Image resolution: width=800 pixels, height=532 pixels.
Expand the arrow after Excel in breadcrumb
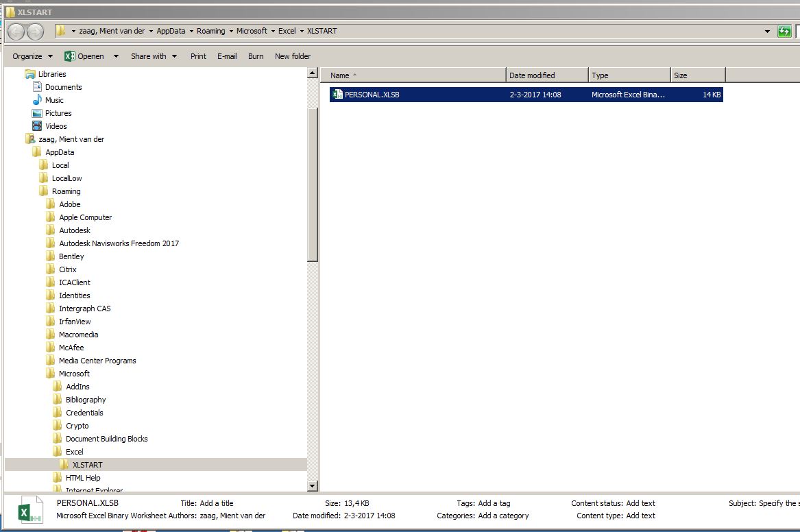tap(302, 31)
